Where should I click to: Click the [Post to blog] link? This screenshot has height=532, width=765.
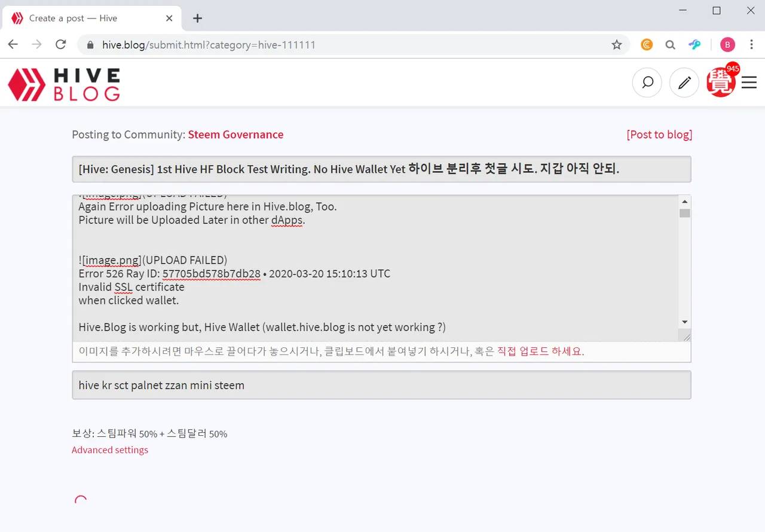(659, 134)
